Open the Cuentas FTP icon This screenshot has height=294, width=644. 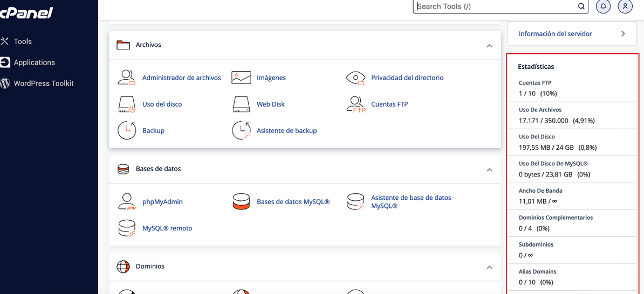pos(355,104)
